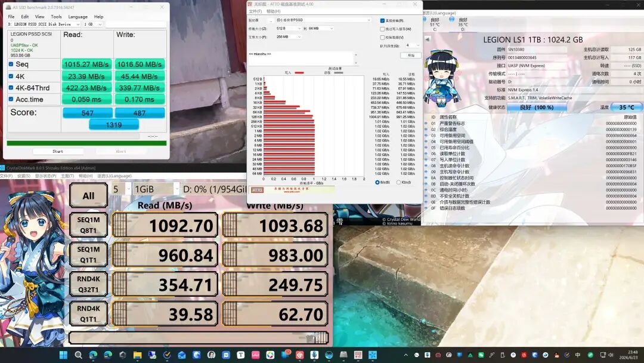This screenshot has height=363, width=644.
Task: Open the 512 B transfer size dropdown in ATTO
Action: (289, 29)
